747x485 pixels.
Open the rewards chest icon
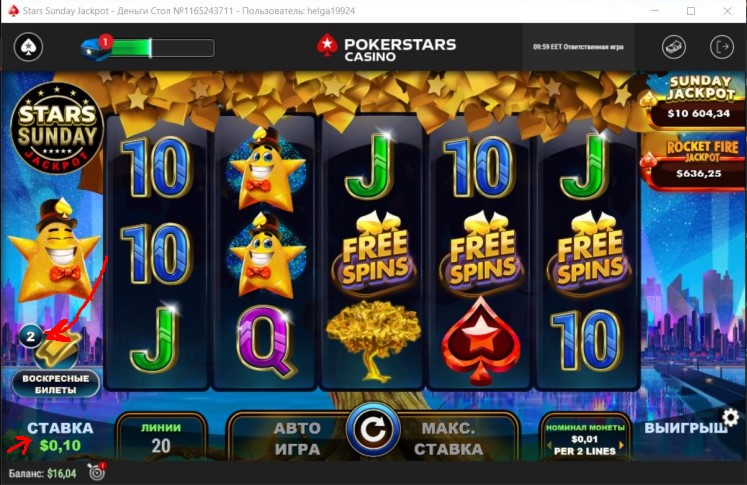(x=97, y=48)
